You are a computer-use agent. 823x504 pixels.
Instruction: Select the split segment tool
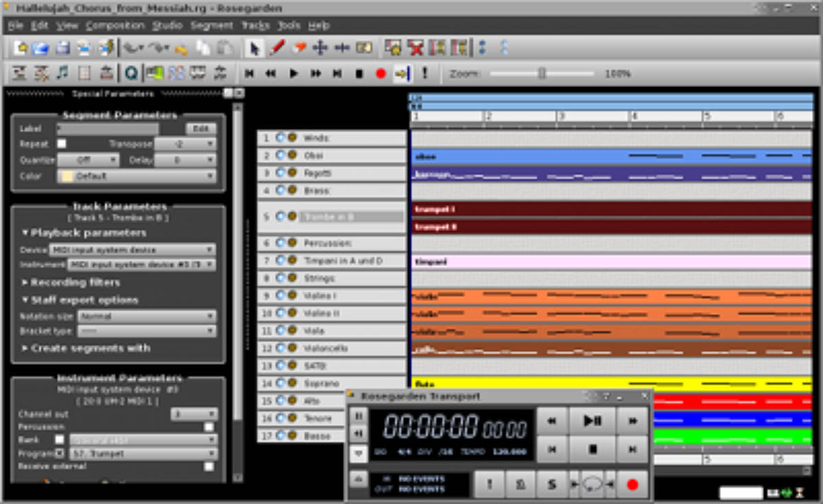click(363, 48)
